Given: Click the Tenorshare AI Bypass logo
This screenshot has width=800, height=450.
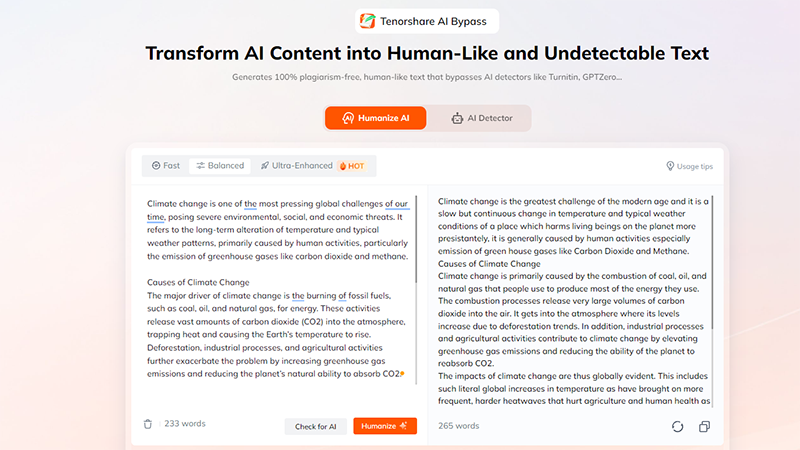Looking at the screenshot, I should coord(368,21).
